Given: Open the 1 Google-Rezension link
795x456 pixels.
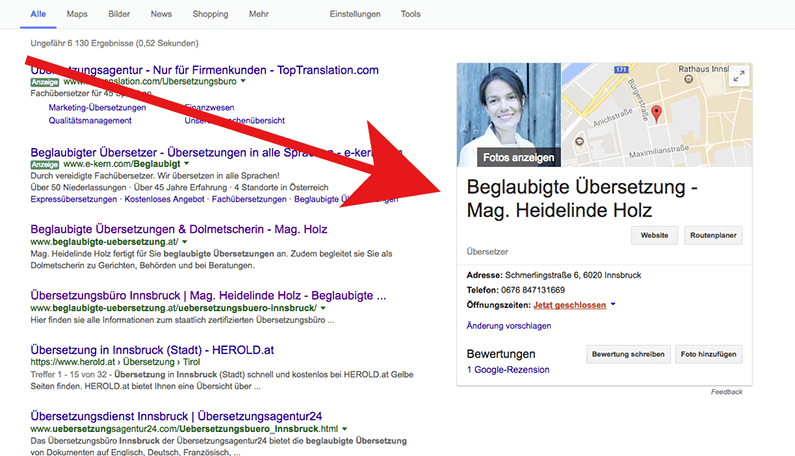Looking at the screenshot, I should tap(508, 370).
